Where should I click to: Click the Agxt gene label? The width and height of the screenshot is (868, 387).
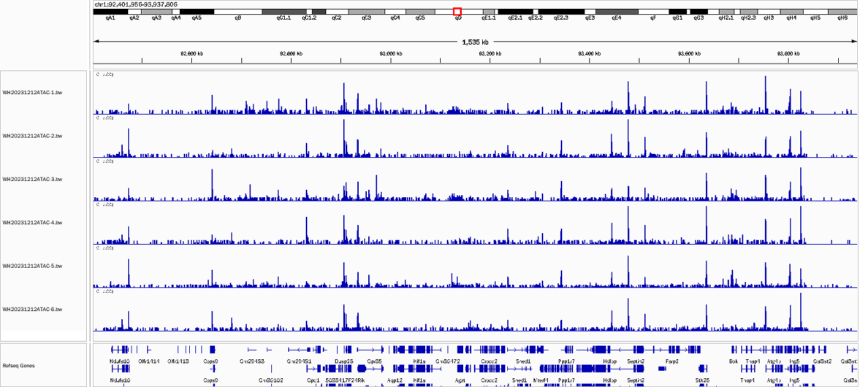[460, 380]
